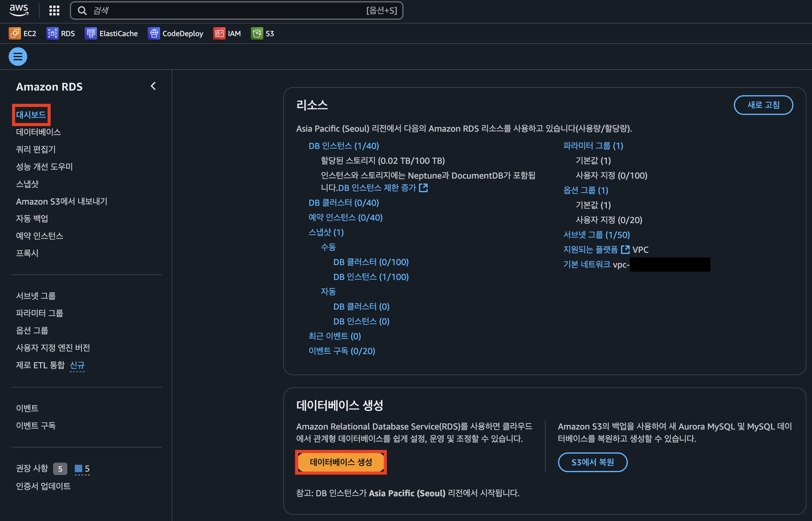Click the 권장 사항 badge showing 5
This screenshot has height=521, width=812.
coord(60,468)
